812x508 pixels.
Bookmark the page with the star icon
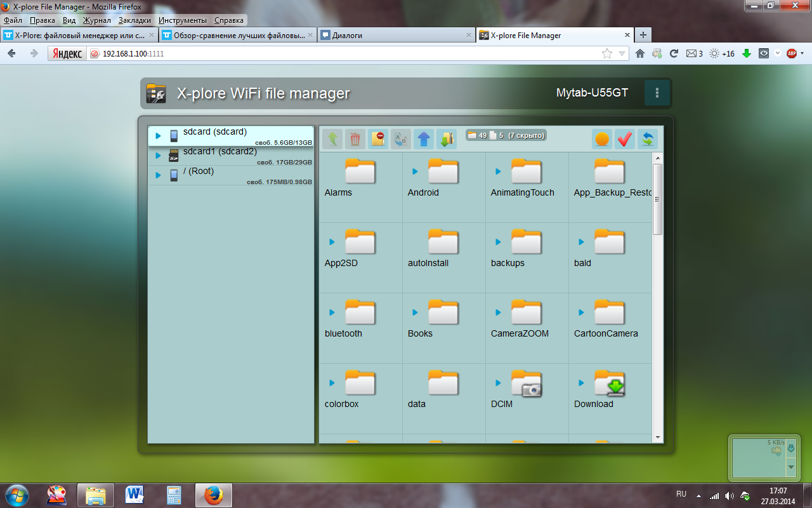pos(607,53)
